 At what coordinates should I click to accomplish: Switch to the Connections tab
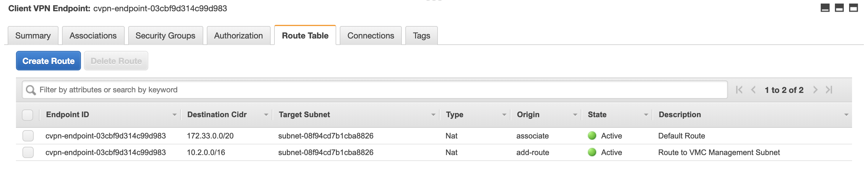click(370, 36)
